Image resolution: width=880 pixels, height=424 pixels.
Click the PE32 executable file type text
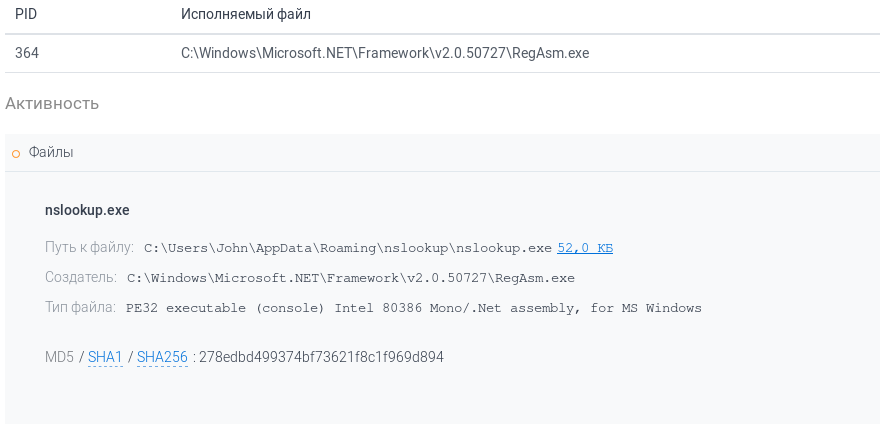pyautogui.click(x=414, y=308)
